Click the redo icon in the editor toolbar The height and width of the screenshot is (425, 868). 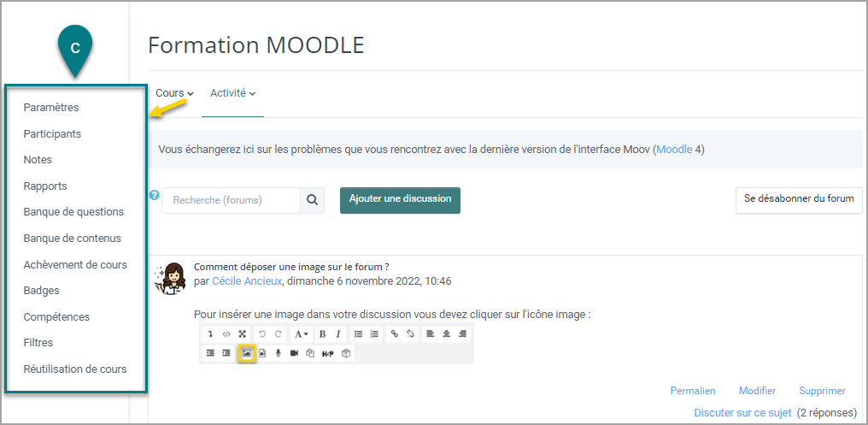click(279, 334)
